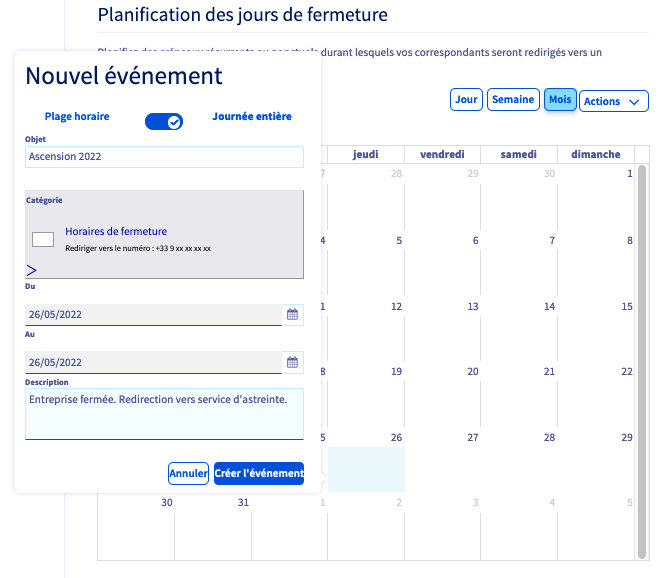Open the calendar picker for the Au date

293,362
